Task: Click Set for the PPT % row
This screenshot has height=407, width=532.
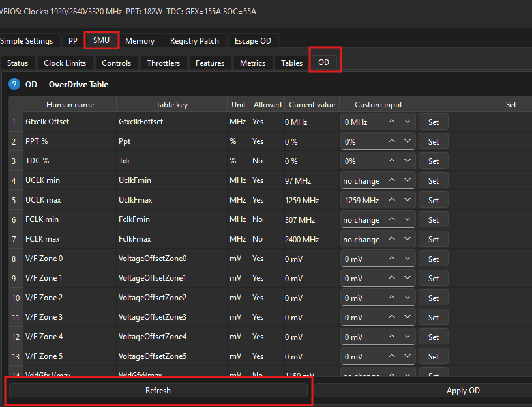Action: 434,142
